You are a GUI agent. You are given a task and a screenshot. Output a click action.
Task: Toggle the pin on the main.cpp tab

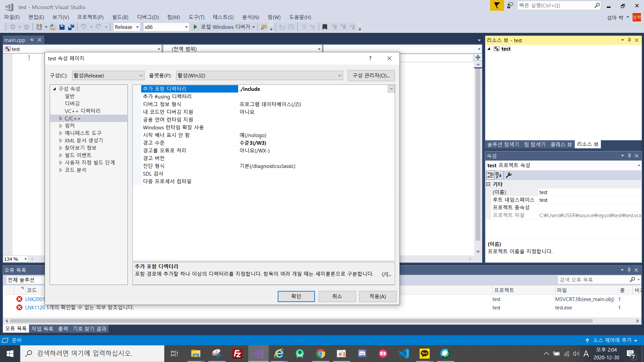[x=32, y=40]
